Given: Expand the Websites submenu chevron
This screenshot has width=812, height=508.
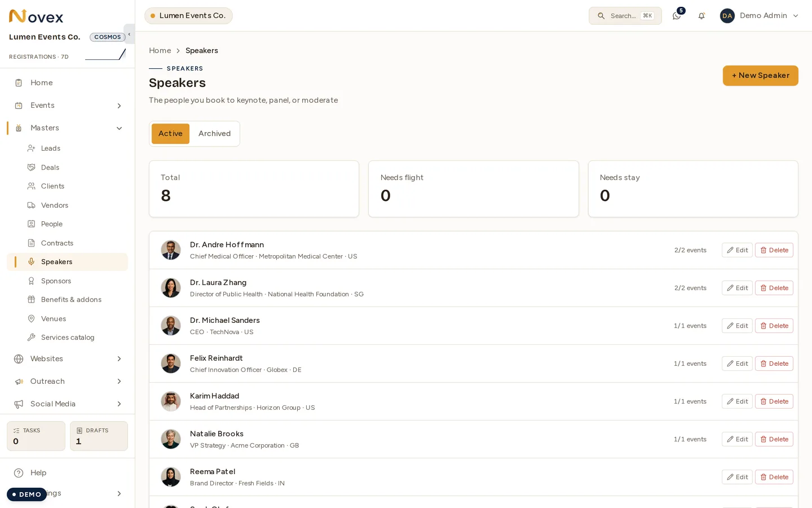Looking at the screenshot, I should tap(119, 359).
